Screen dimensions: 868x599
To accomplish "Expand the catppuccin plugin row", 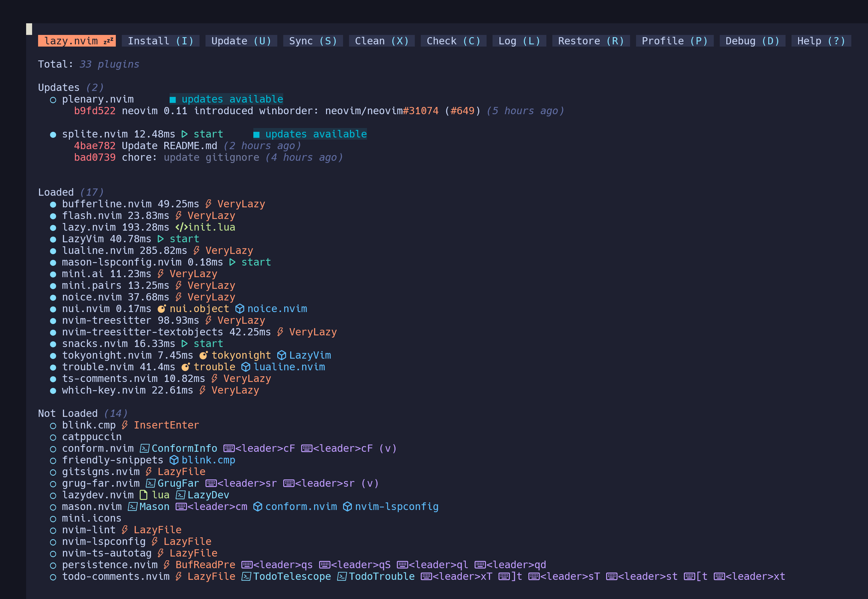I will click(x=86, y=436).
